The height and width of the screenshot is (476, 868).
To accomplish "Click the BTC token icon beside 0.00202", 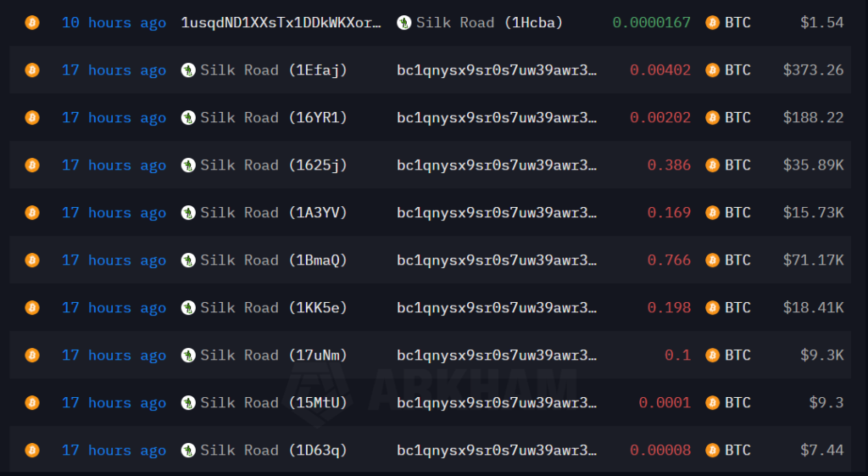I will [x=712, y=118].
